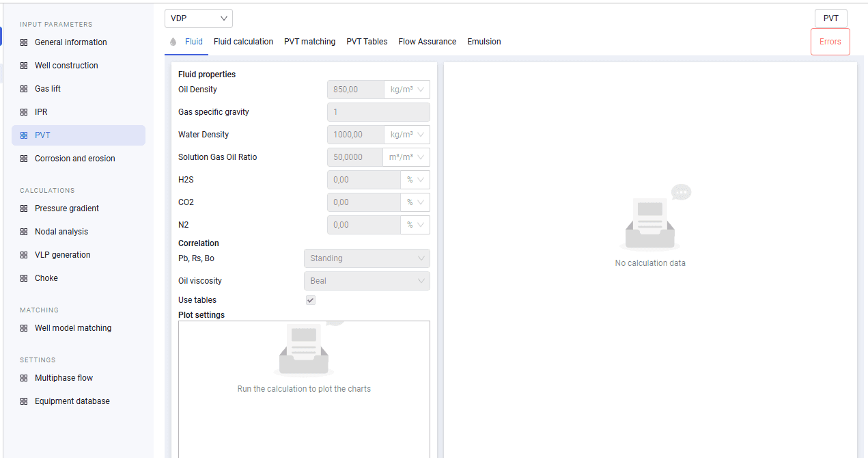Screen dimensions: 868x458
Task: Open the CO2 percent unit dropdown
Action: tap(415, 202)
